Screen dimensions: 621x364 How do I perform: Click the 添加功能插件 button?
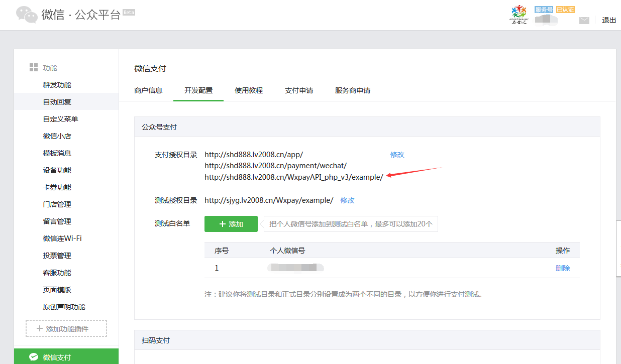tap(66, 328)
